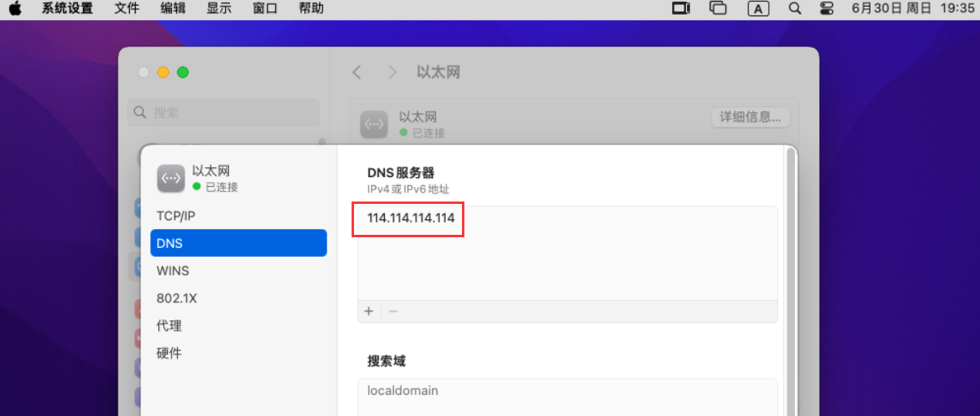The width and height of the screenshot is (980, 416).
Task: Click the screen mirroring menu bar icon
Action: [x=718, y=9]
